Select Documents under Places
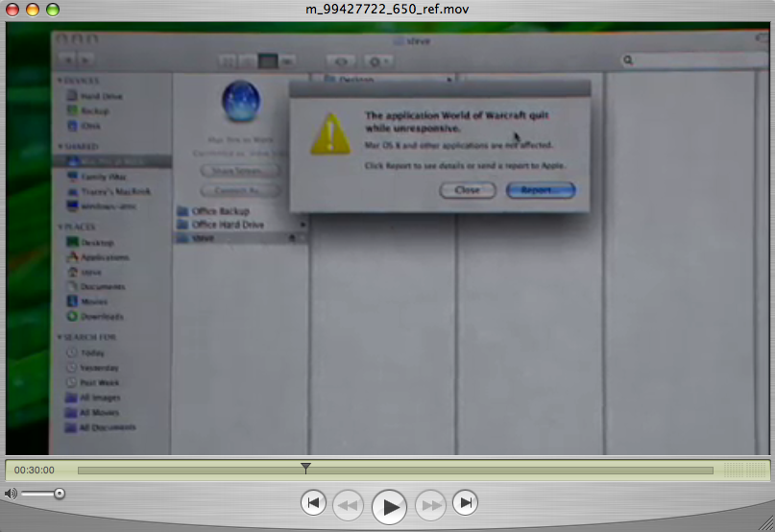Image resolution: width=775 pixels, height=532 pixels. pyautogui.click(x=96, y=286)
